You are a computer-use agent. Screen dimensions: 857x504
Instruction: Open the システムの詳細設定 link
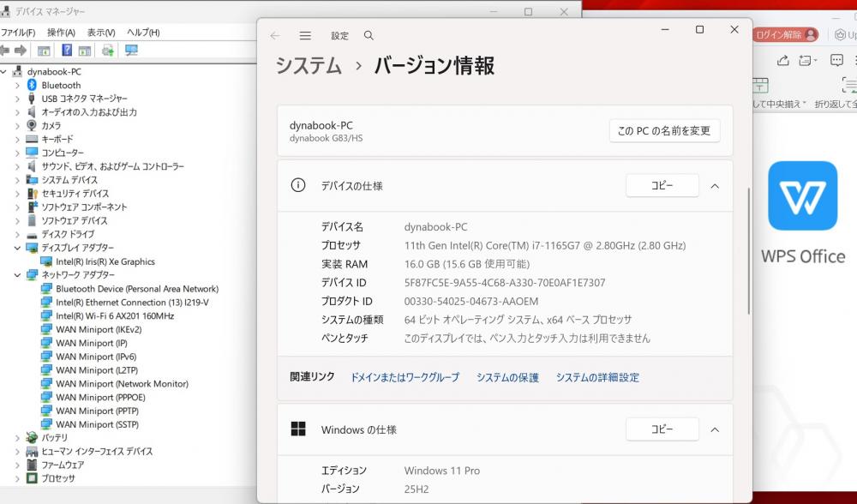[597, 377]
